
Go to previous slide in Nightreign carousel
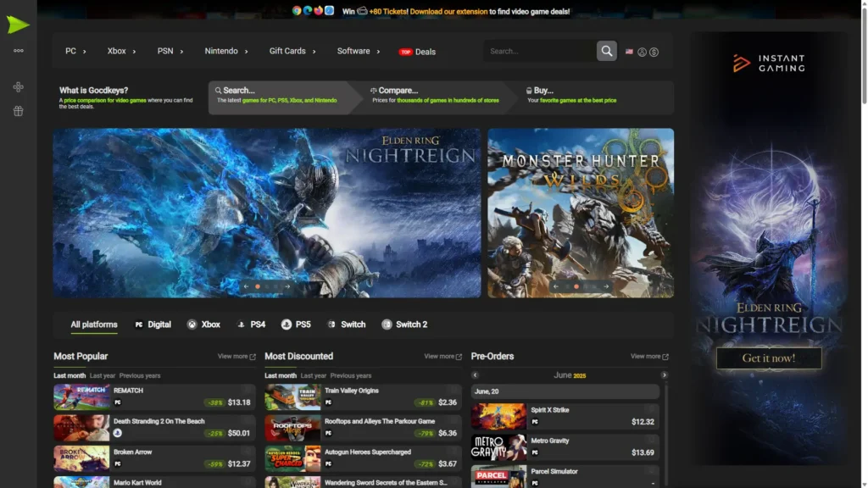pyautogui.click(x=247, y=286)
